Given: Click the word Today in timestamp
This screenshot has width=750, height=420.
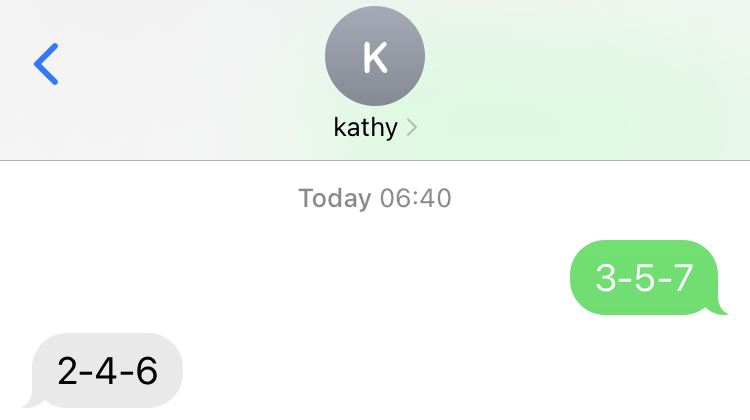Looking at the screenshot, I should pos(335,198).
